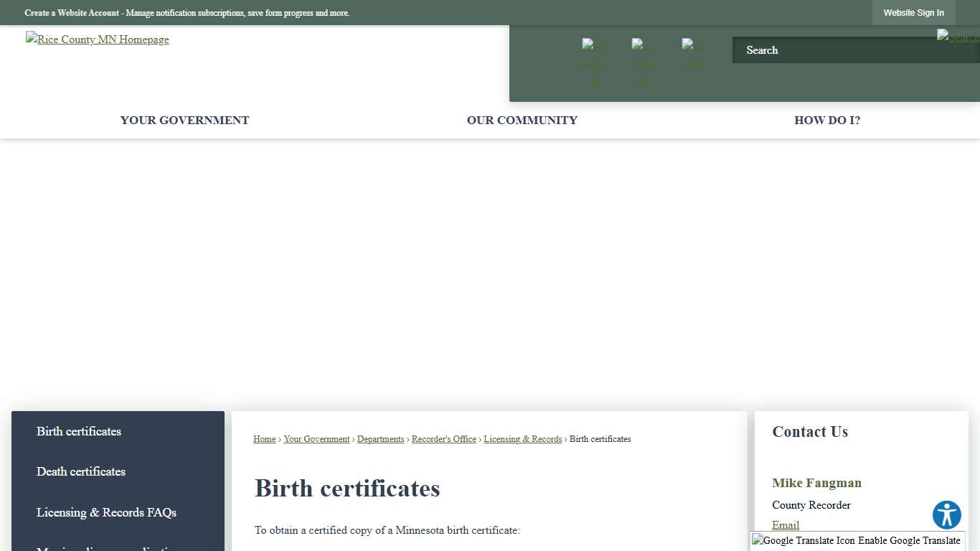980x551 pixels.
Task: Click the Website Sign In button
Action: 913,12
